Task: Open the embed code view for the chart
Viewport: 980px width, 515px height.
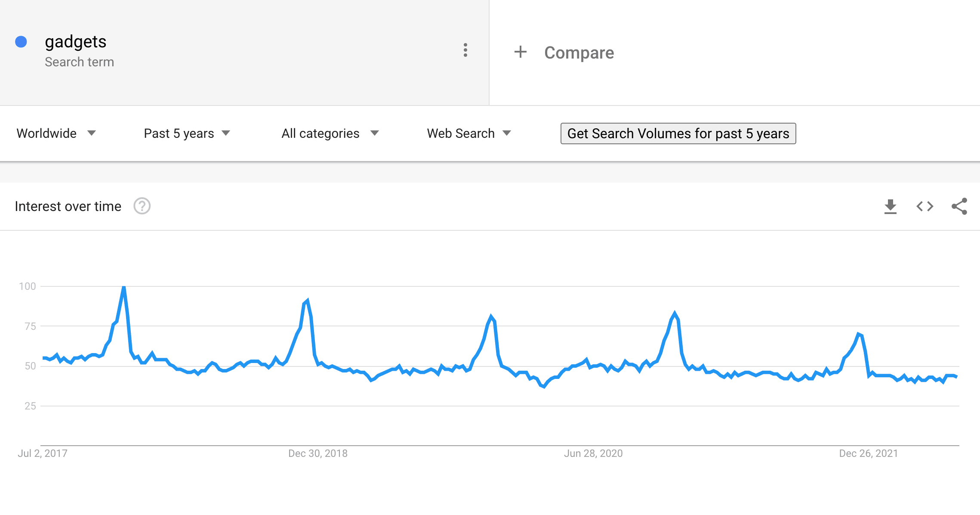Action: [x=924, y=206]
